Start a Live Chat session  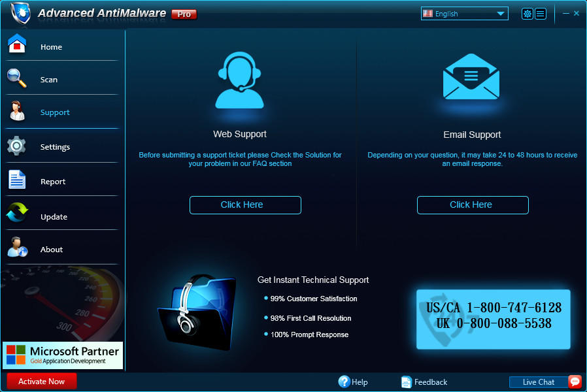coord(539,382)
